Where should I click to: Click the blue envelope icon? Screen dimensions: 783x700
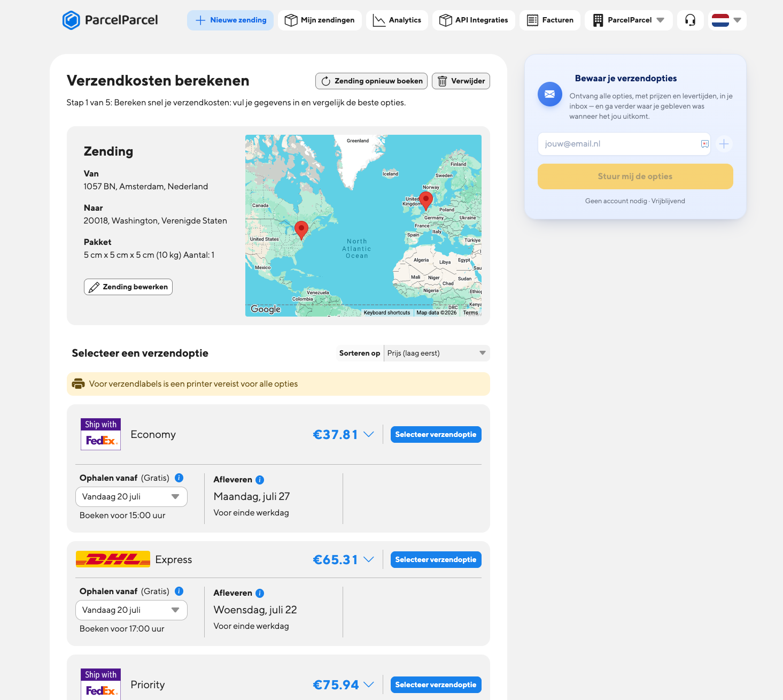pyautogui.click(x=550, y=94)
